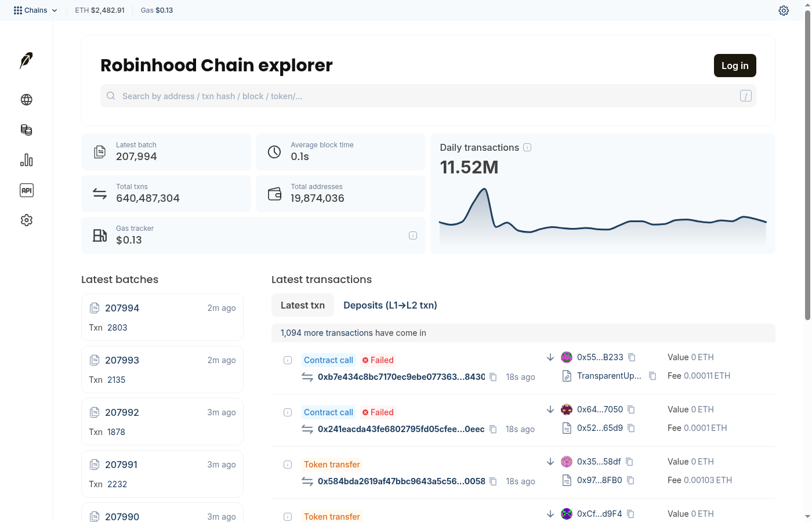Click the 0x64...7050 address identicon
Screen dimensions: 812x522
coord(567,409)
